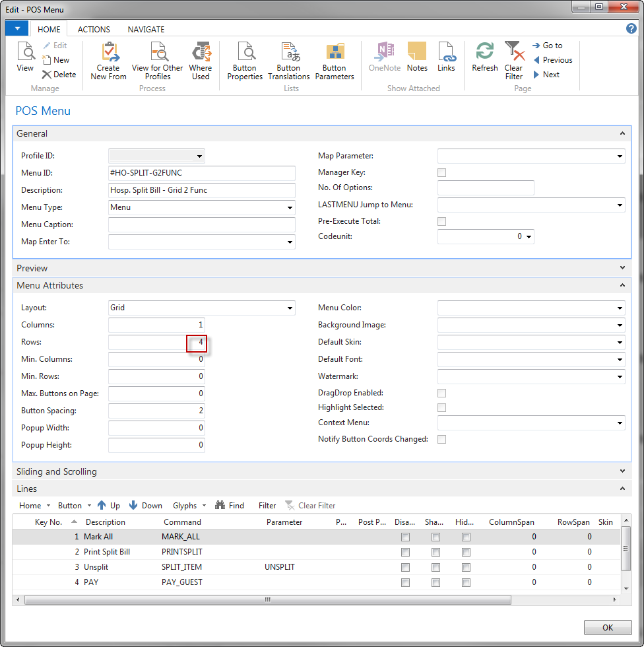The height and width of the screenshot is (647, 644).
Task: Switch to the NAVIGATE ribbon tab
Action: coord(146,30)
